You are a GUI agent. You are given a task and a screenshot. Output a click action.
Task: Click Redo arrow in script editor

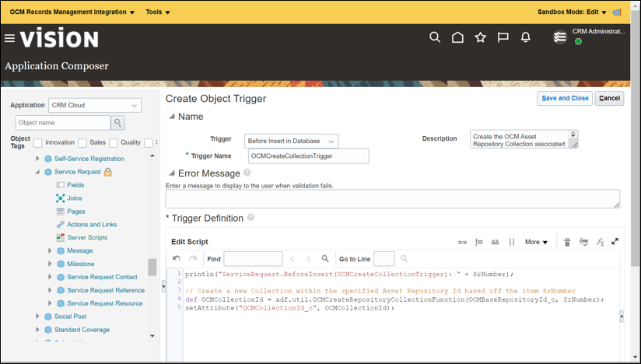(x=193, y=258)
